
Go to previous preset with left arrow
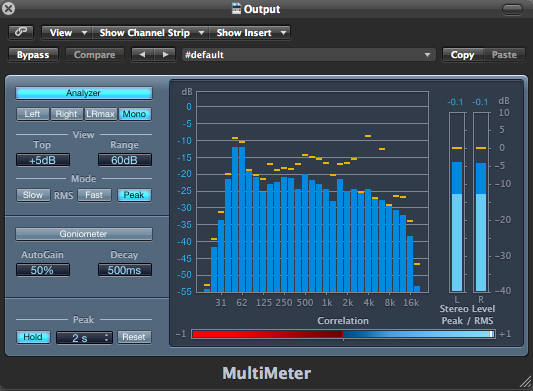point(142,55)
